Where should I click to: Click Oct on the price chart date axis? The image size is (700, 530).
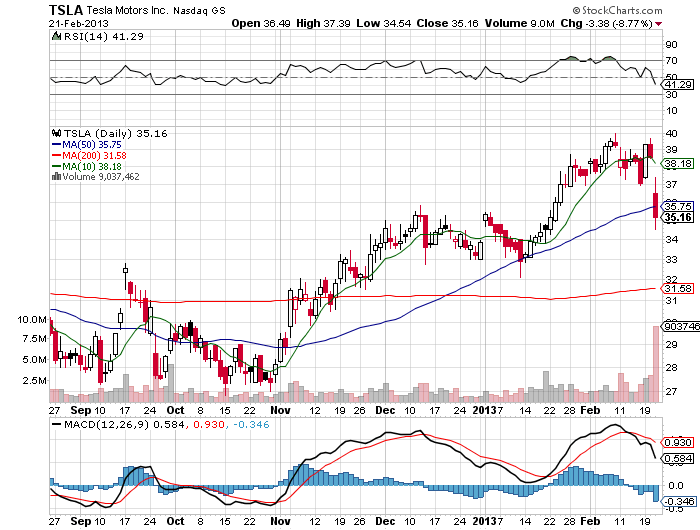[x=175, y=410]
